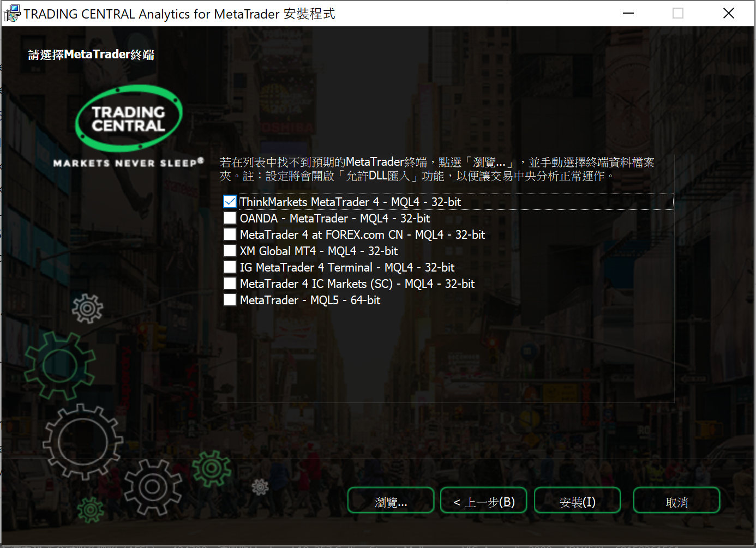Go back with 上一步(B) button

pos(484,501)
